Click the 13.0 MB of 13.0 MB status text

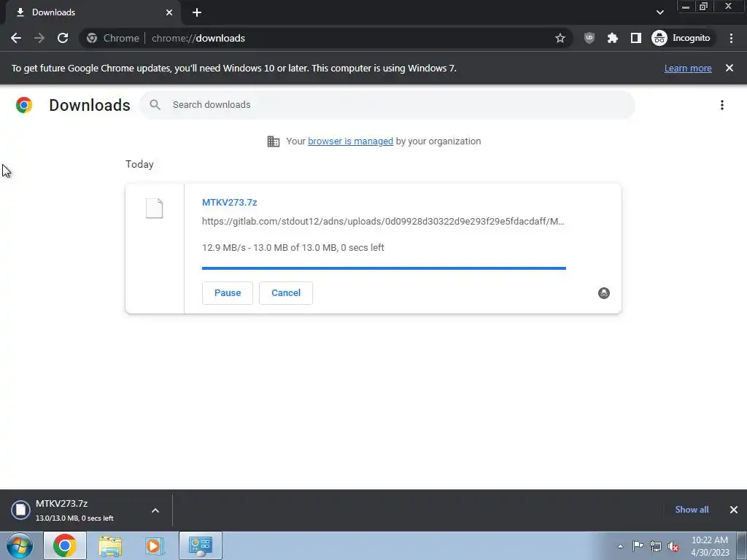(x=295, y=248)
